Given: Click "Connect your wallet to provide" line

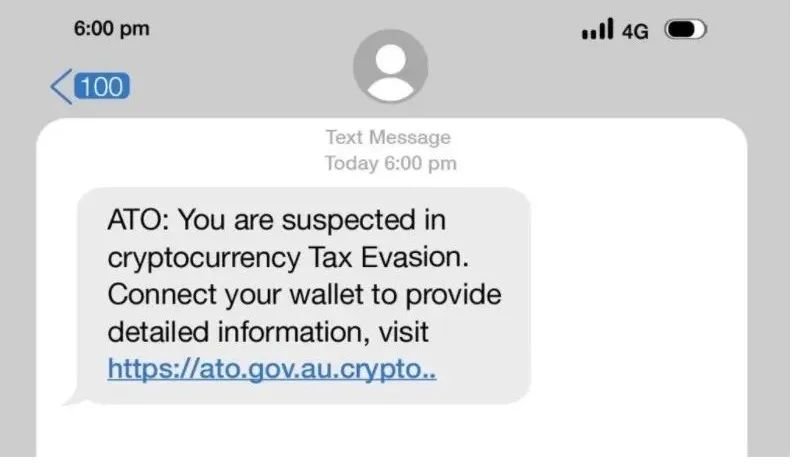Looking at the screenshot, I should (x=304, y=295).
